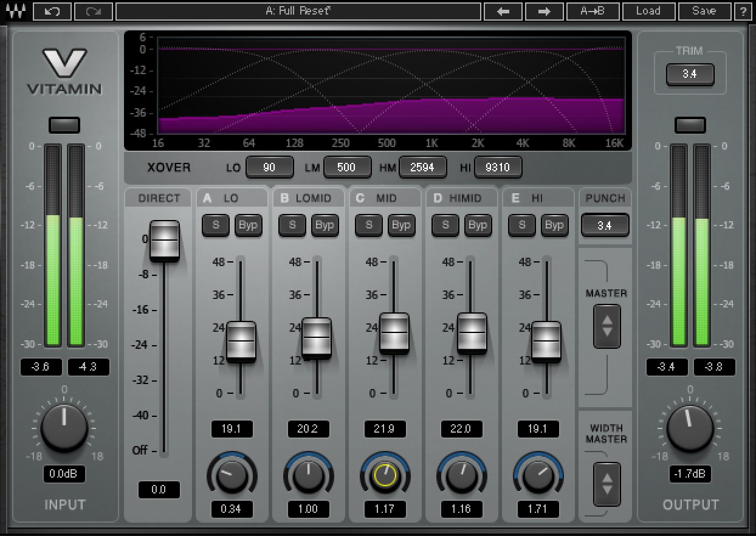Screen dimensions: 756x536
Task: Open the A: Full Reset preset menu
Action: pos(298,11)
